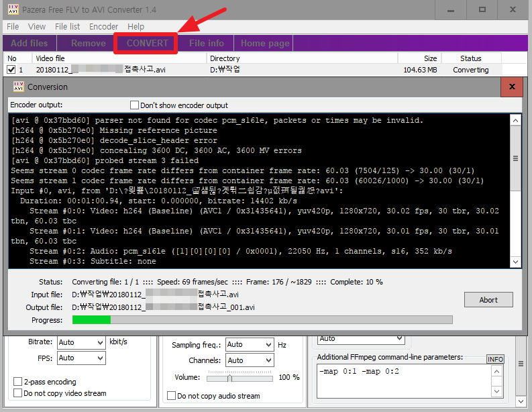The height and width of the screenshot is (412, 532).
Task: Open the FPS dropdown
Action: pos(81,358)
